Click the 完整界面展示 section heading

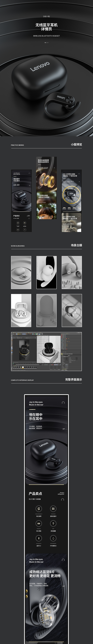74,380
